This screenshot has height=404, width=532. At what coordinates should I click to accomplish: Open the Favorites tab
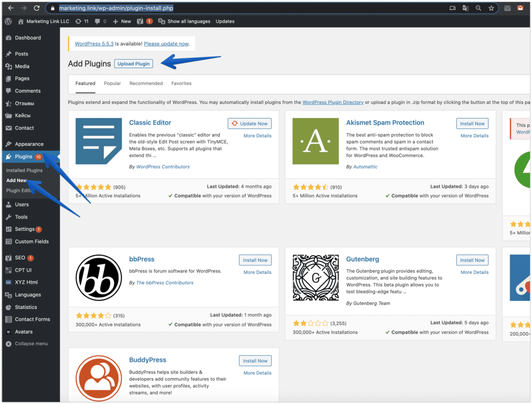click(x=181, y=83)
